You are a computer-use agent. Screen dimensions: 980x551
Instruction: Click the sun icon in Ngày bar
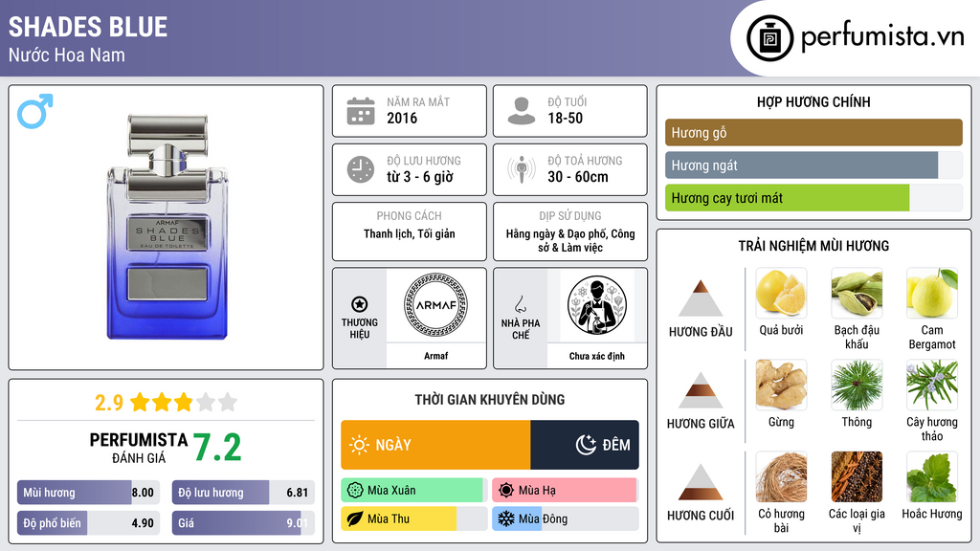[359, 445]
